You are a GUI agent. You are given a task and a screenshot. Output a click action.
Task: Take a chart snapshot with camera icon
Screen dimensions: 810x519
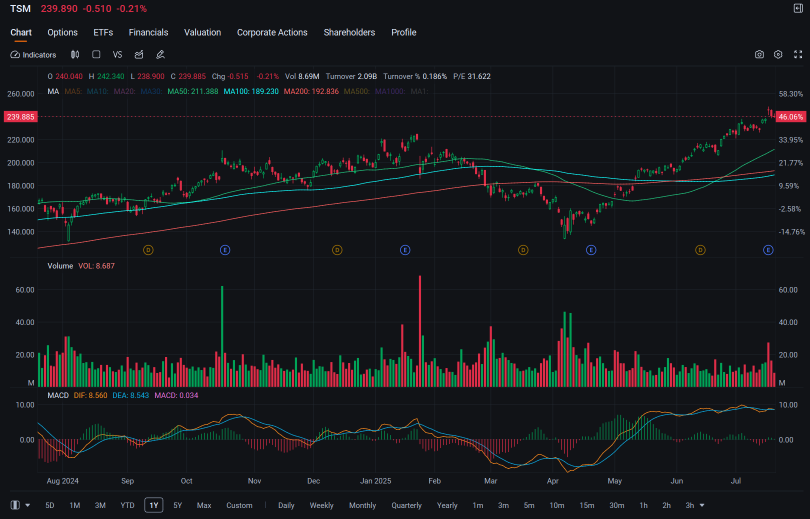[x=759, y=54]
